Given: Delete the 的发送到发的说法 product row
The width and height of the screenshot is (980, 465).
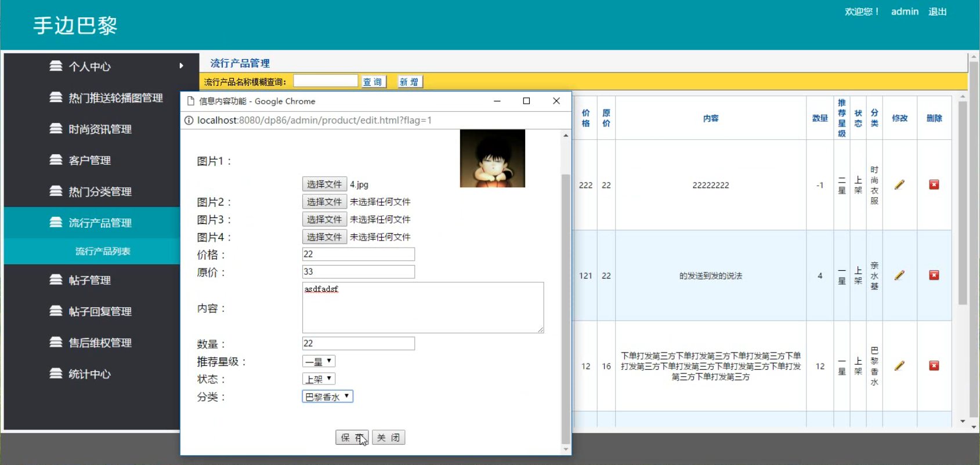Looking at the screenshot, I should tap(934, 275).
